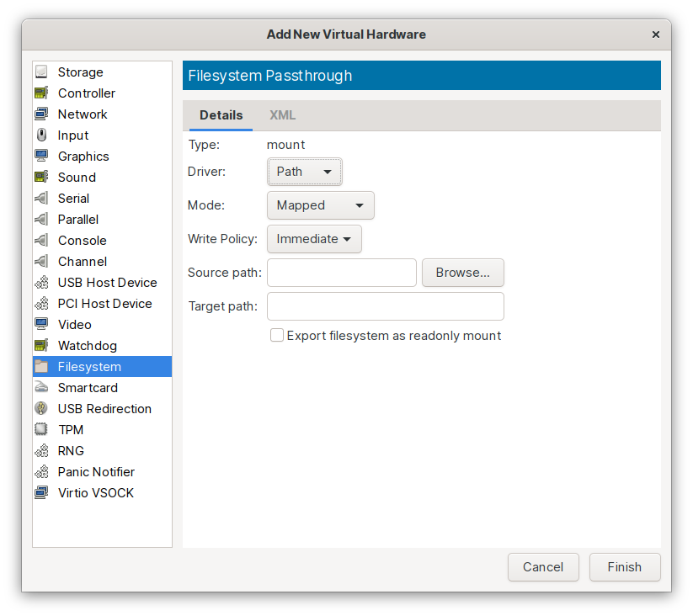This screenshot has height=616, width=693.
Task: Select the Details tab
Action: point(221,114)
